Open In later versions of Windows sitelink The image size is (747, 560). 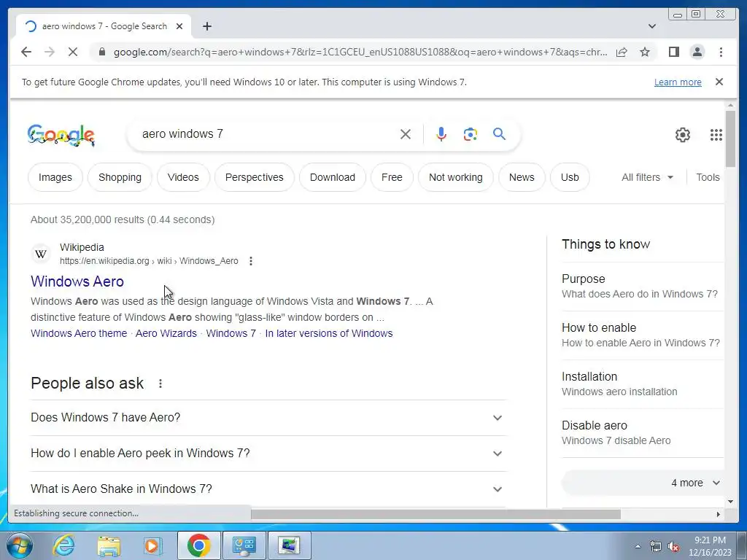(x=329, y=333)
